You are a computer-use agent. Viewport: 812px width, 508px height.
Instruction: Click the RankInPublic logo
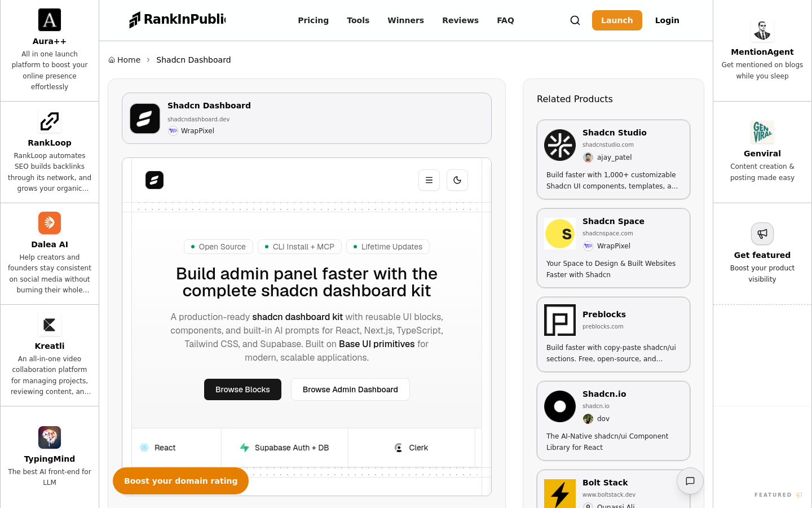tap(177, 20)
